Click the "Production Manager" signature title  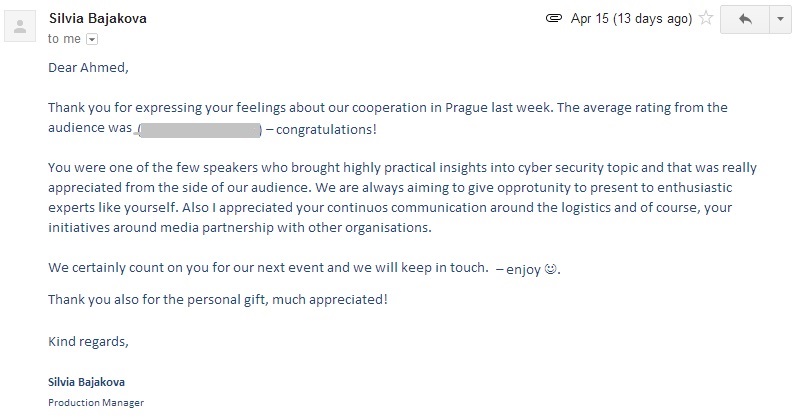pyautogui.click(x=96, y=403)
